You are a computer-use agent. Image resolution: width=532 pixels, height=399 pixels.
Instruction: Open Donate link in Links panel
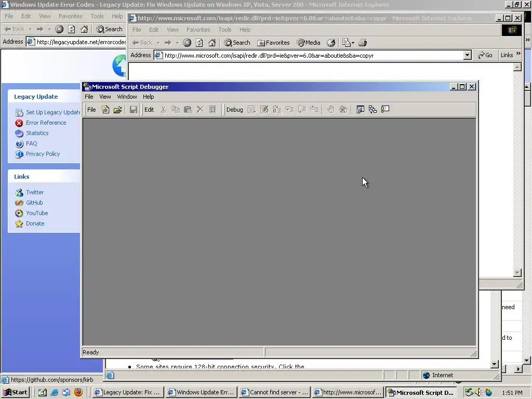tap(35, 223)
